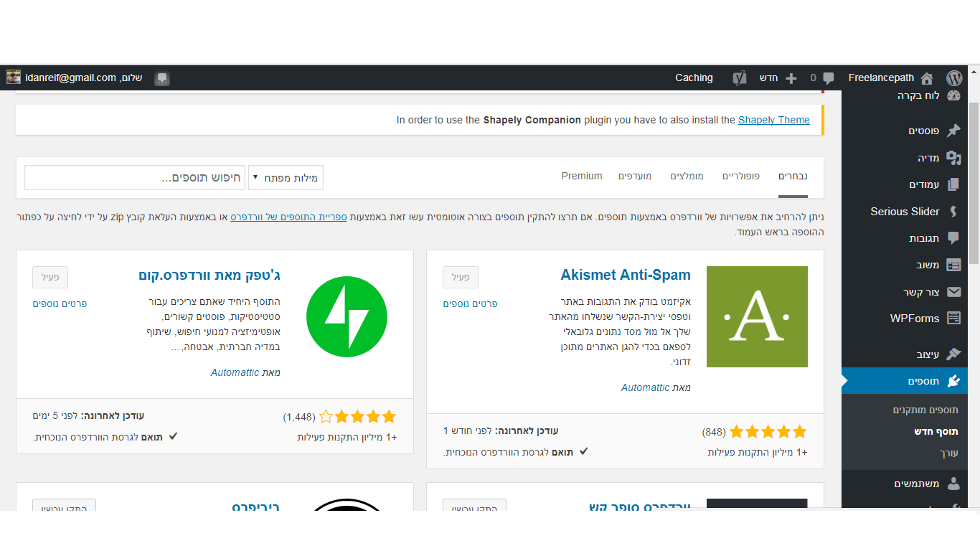Viewport: 980px width, 551px height.
Task: Open the עורך plugin editor submenu
Action: 949,453
